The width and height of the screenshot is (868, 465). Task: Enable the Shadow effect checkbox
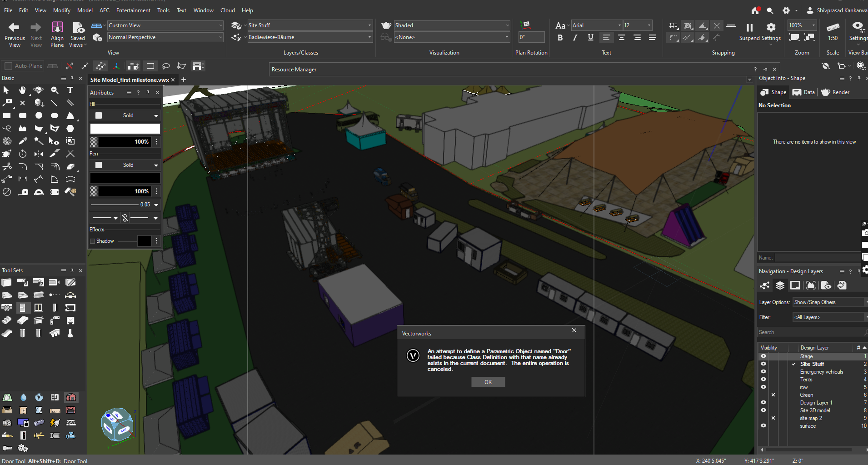92,241
